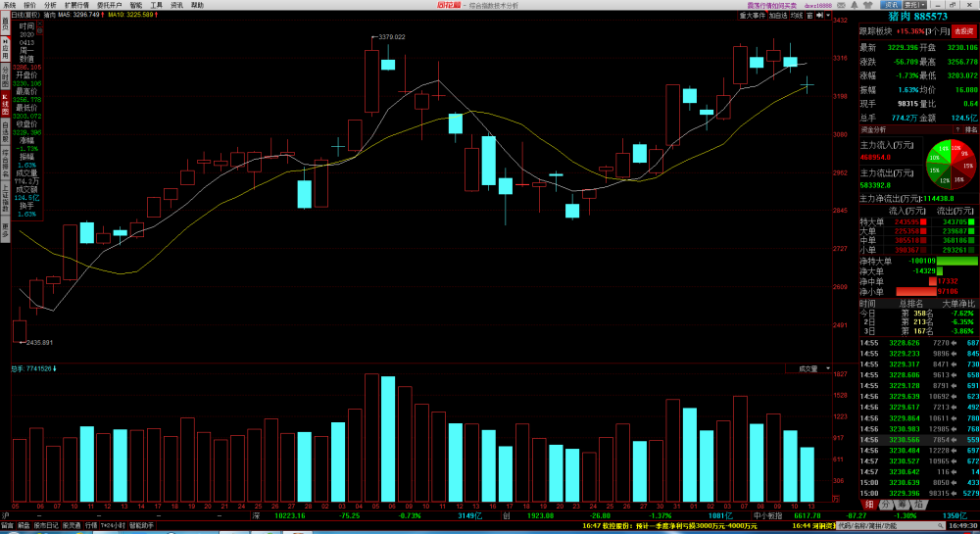Click the 2435.891 low price label
The height and width of the screenshot is (534, 980).
tap(39, 342)
